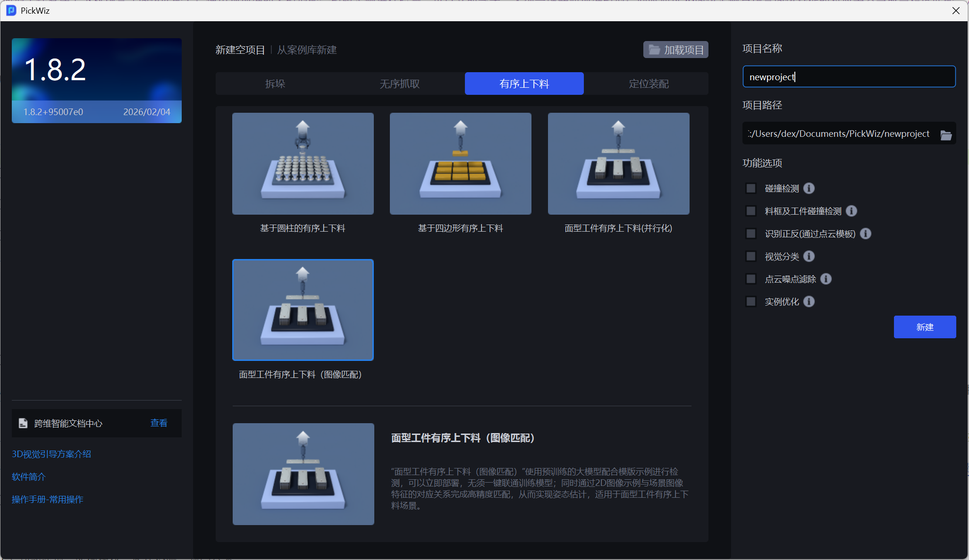The height and width of the screenshot is (560, 969).
Task: Open the 无序抓取 tab
Action: pos(400,84)
